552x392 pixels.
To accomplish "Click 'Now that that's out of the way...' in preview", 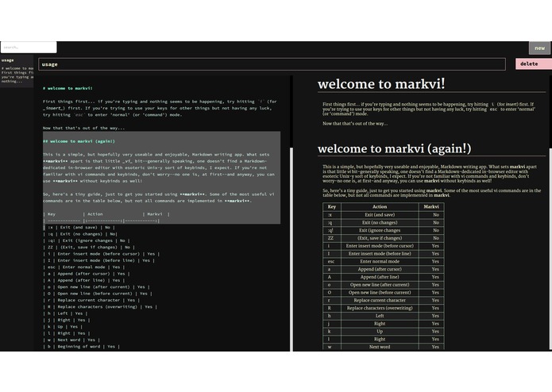I will point(355,124).
